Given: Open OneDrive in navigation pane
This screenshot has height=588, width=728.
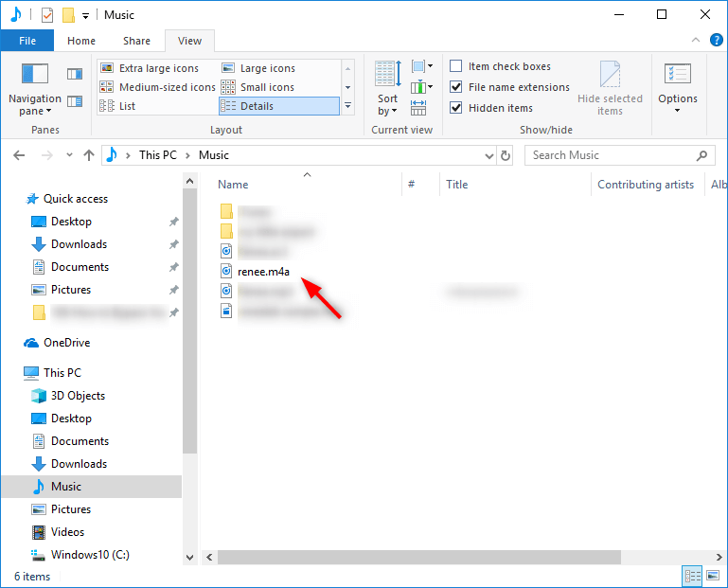Looking at the screenshot, I should (x=66, y=343).
